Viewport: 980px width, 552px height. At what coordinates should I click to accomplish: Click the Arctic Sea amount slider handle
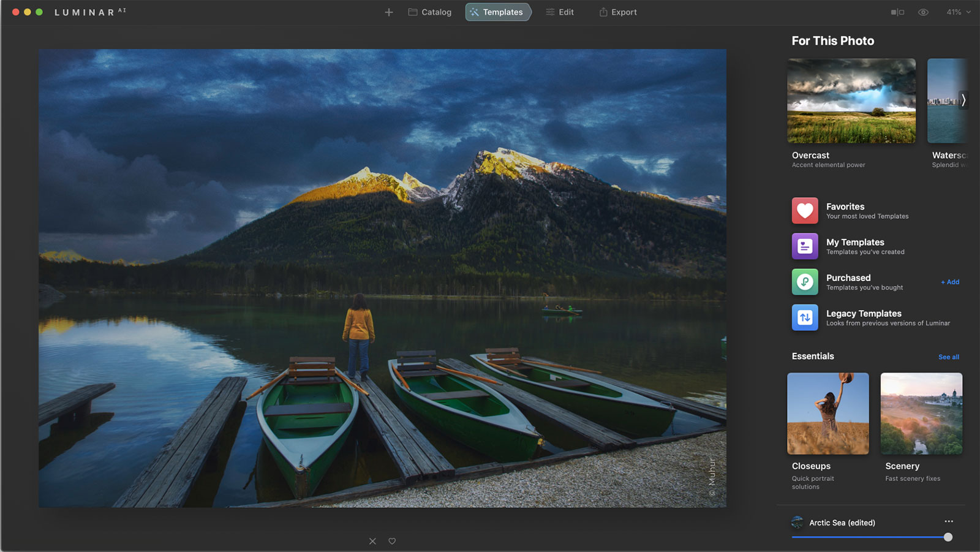(x=948, y=537)
